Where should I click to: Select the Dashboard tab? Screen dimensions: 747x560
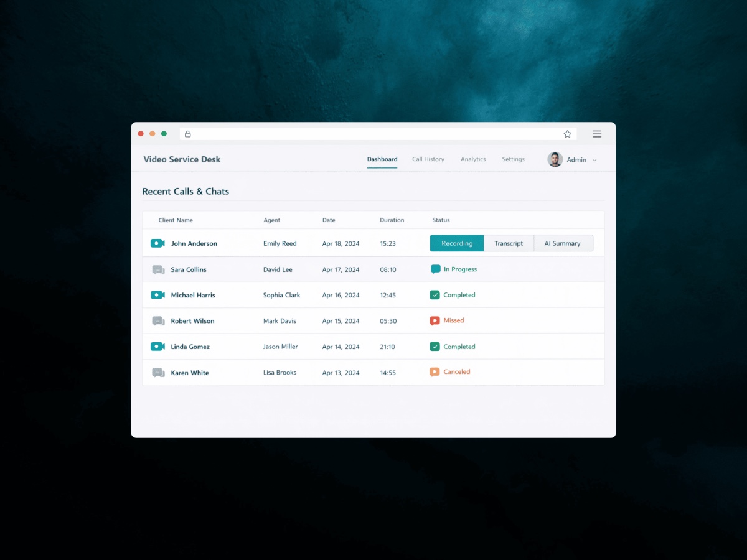(382, 159)
